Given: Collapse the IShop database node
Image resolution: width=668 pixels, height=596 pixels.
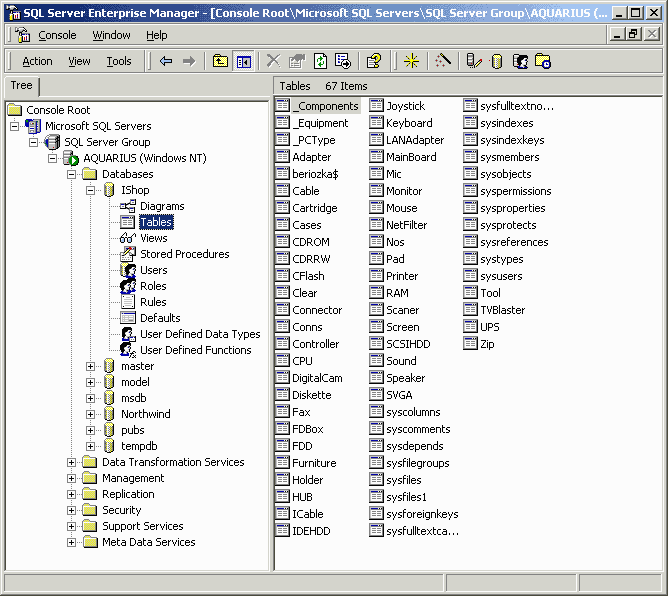Looking at the screenshot, I should click(x=91, y=190).
